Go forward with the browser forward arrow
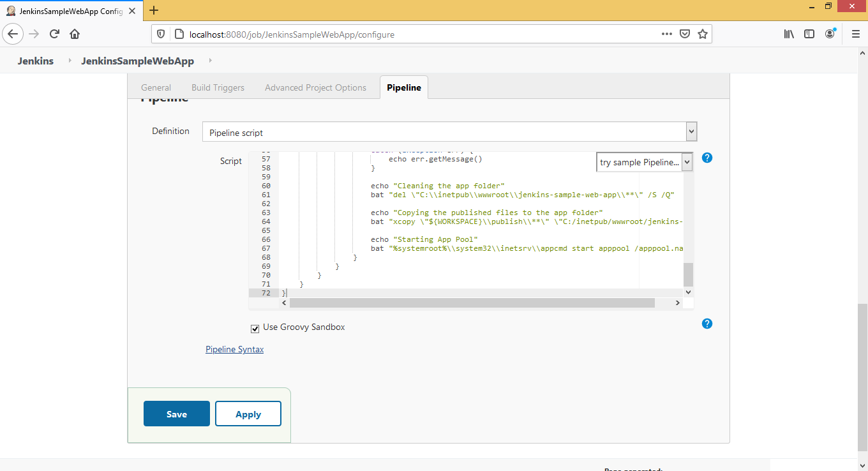This screenshot has width=868, height=471. tap(34, 34)
